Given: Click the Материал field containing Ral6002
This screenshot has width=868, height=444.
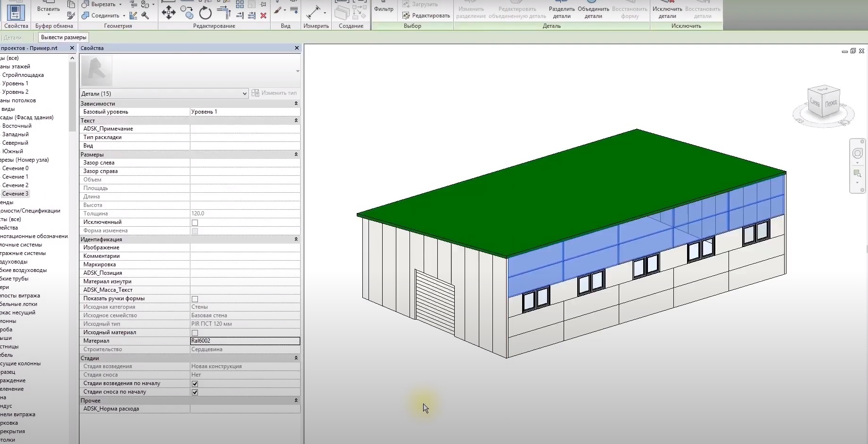Looking at the screenshot, I should [245, 341].
